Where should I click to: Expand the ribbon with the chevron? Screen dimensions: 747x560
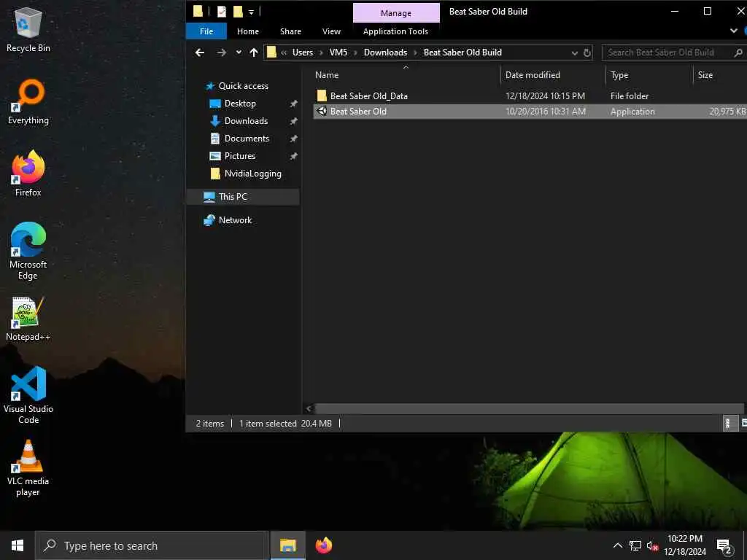point(734,31)
